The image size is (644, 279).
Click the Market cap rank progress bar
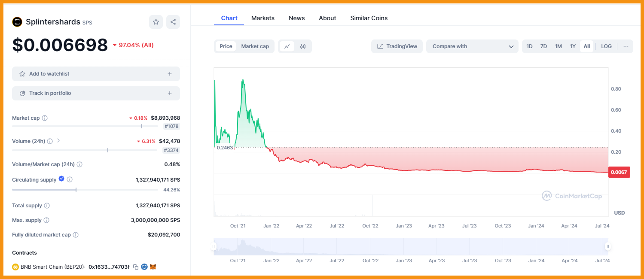(85, 126)
